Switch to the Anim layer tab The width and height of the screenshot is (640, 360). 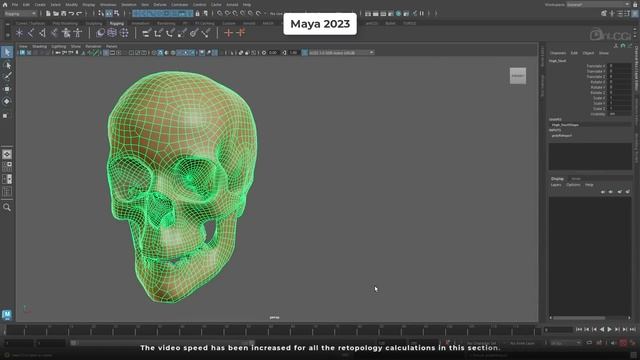(x=576, y=179)
